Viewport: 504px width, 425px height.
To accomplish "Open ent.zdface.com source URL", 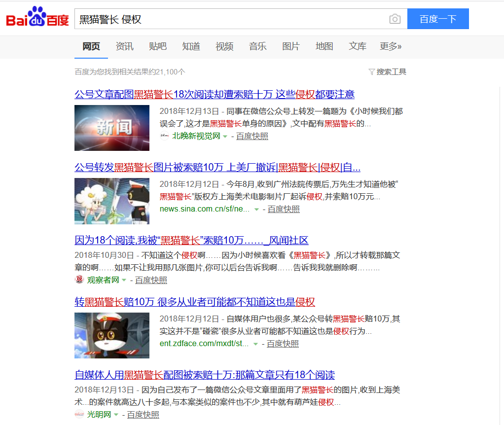I will pyautogui.click(x=204, y=344).
